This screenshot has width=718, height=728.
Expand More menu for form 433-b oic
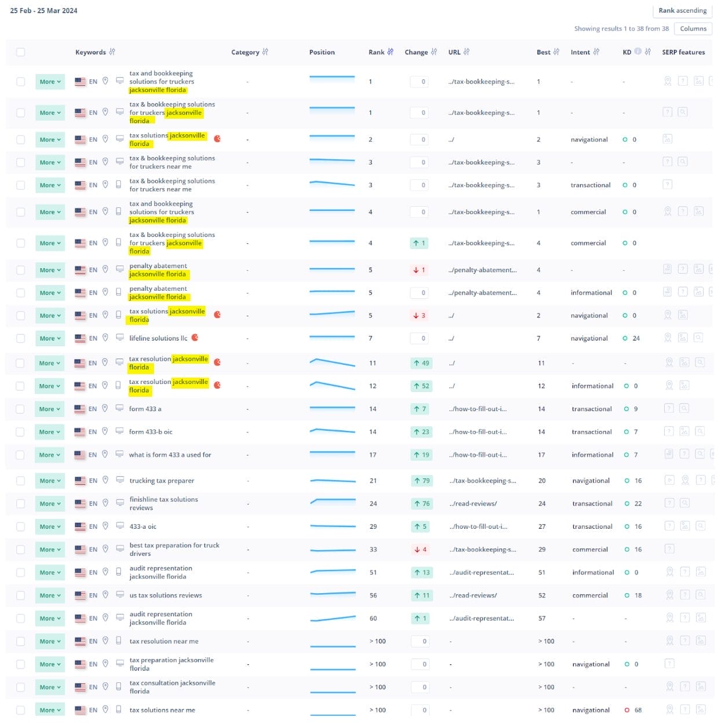pyautogui.click(x=50, y=432)
